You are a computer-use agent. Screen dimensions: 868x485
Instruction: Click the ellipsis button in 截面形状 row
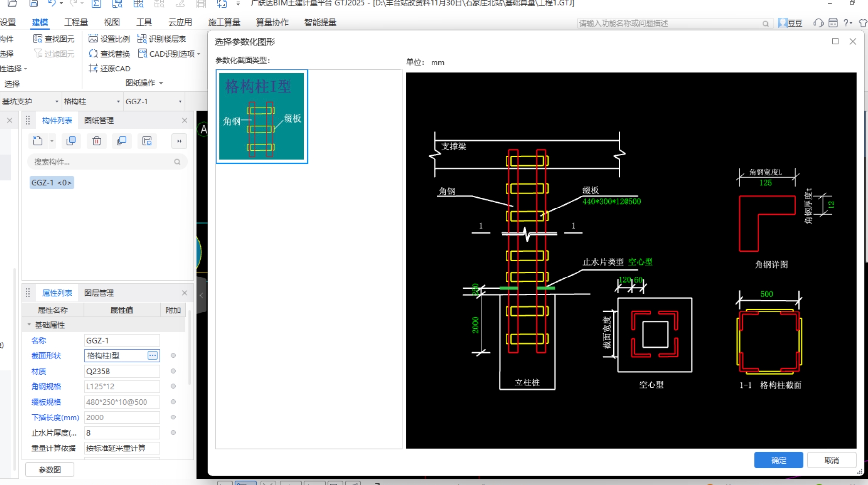(153, 355)
